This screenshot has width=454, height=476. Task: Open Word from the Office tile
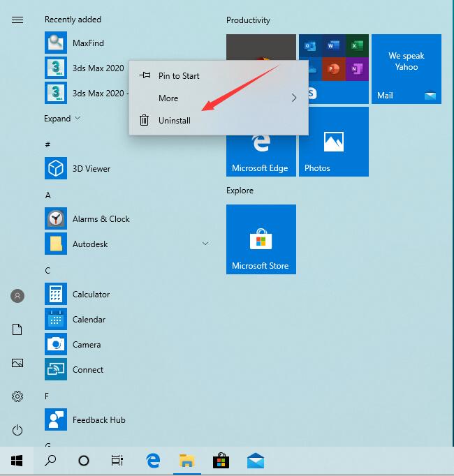coord(333,46)
